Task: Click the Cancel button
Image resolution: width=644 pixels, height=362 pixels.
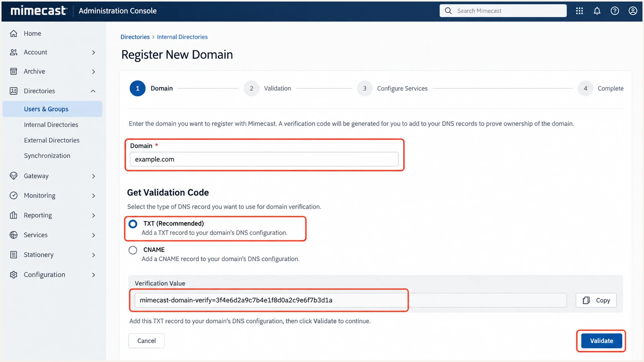Action: pos(147,341)
